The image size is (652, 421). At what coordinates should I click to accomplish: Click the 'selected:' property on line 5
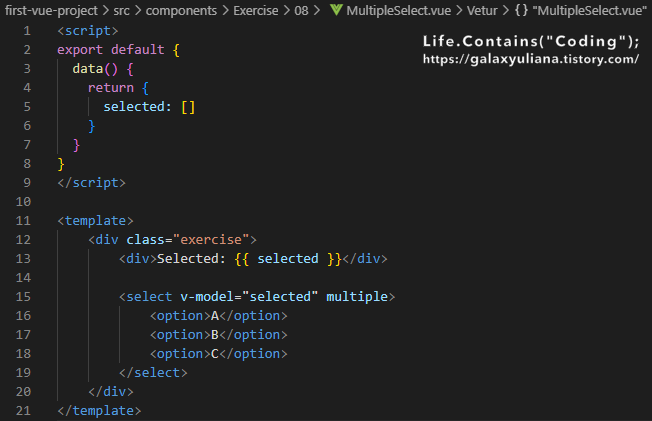click(137, 107)
